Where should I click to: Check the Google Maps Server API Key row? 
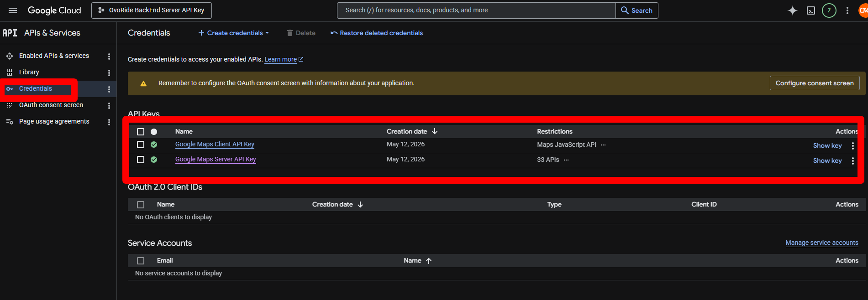pos(141,160)
